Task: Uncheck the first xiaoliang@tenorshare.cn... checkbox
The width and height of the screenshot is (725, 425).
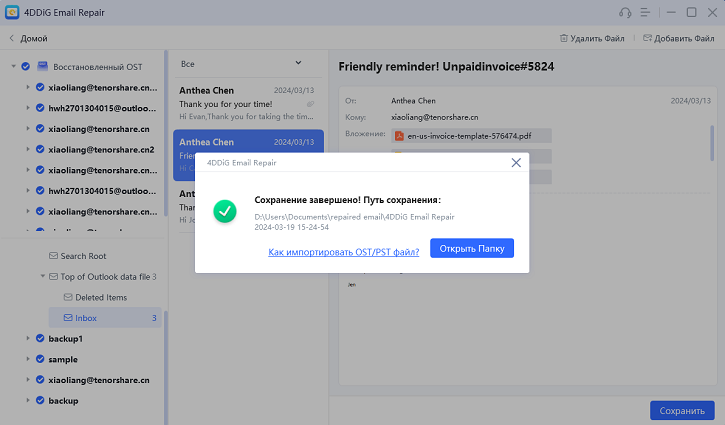Action: click(x=40, y=87)
